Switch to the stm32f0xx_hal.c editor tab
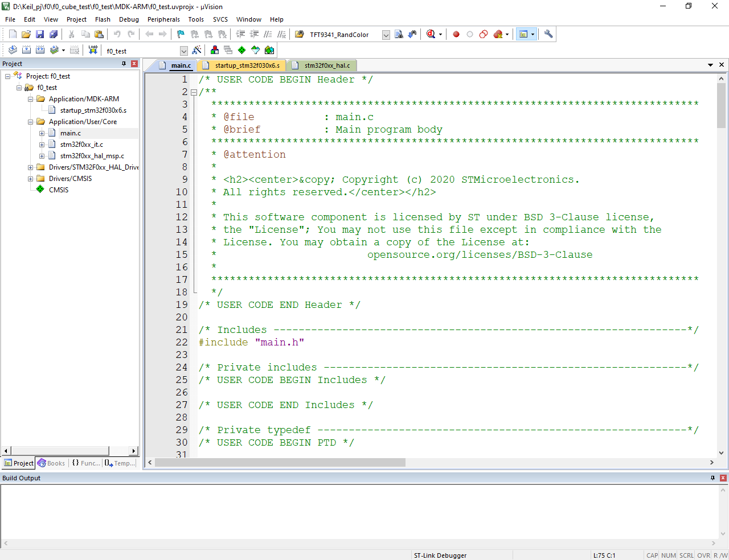729x560 pixels. (322, 65)
